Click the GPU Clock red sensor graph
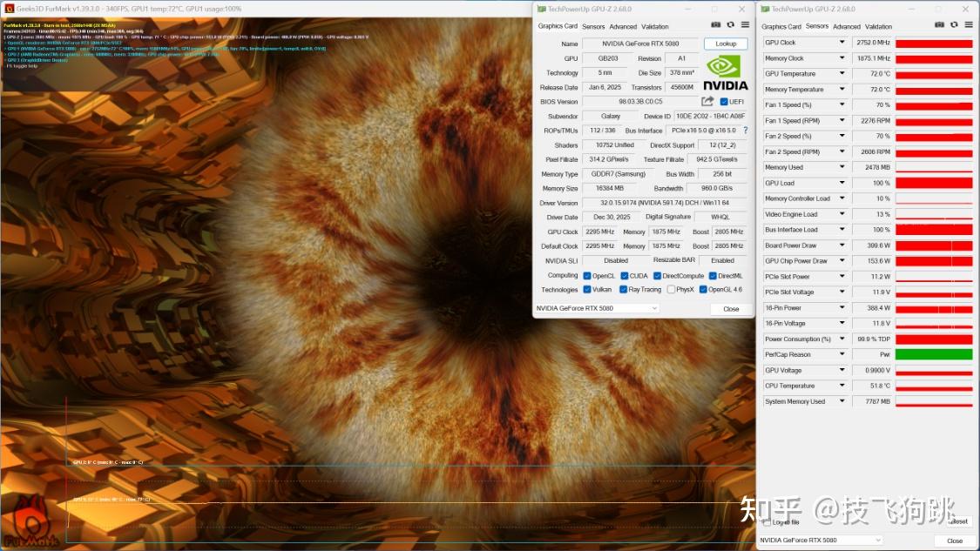The height and width of the screenshot is (551, 980). coord(934,44)
